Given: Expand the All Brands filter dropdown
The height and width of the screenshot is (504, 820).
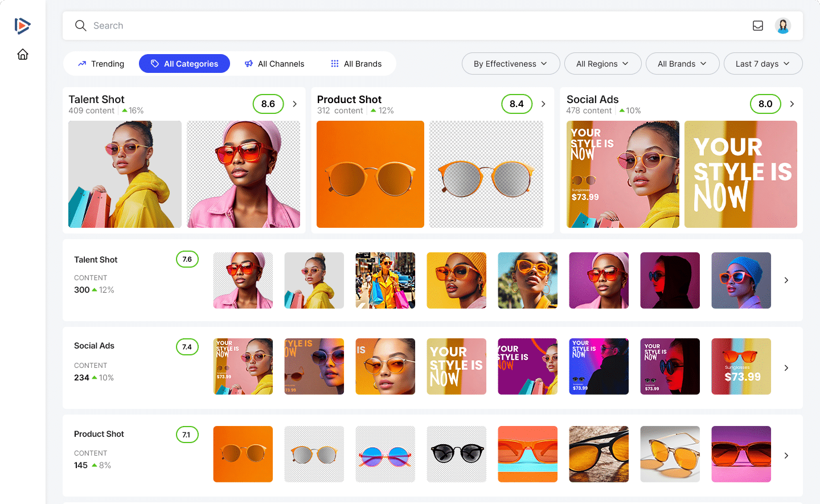Looking at the screenshot, I should (682, 64).
